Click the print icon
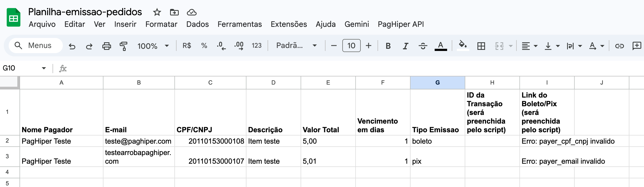The height and width of the screenshot is (187, 644). 106,46
